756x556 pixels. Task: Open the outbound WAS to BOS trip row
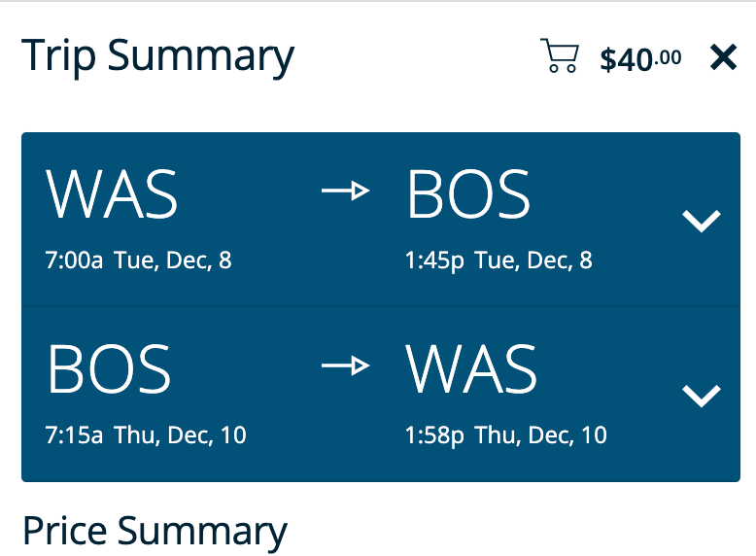point(381,220)
